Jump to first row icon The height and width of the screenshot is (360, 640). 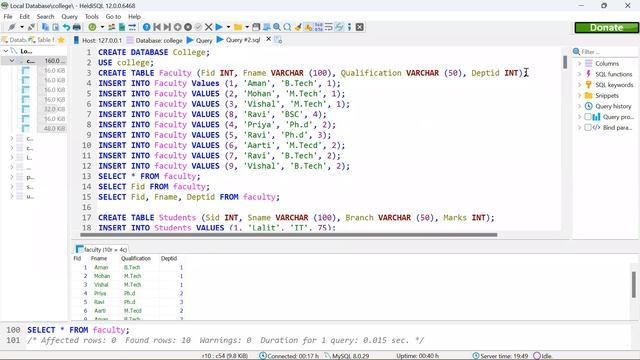[x=157, y=27]
